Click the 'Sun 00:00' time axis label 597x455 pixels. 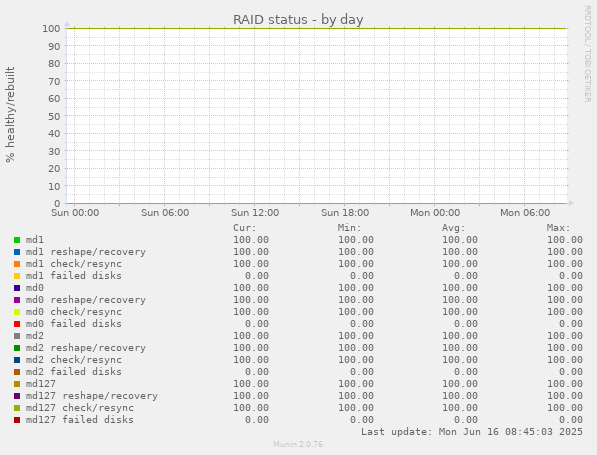tap(75, 212)
